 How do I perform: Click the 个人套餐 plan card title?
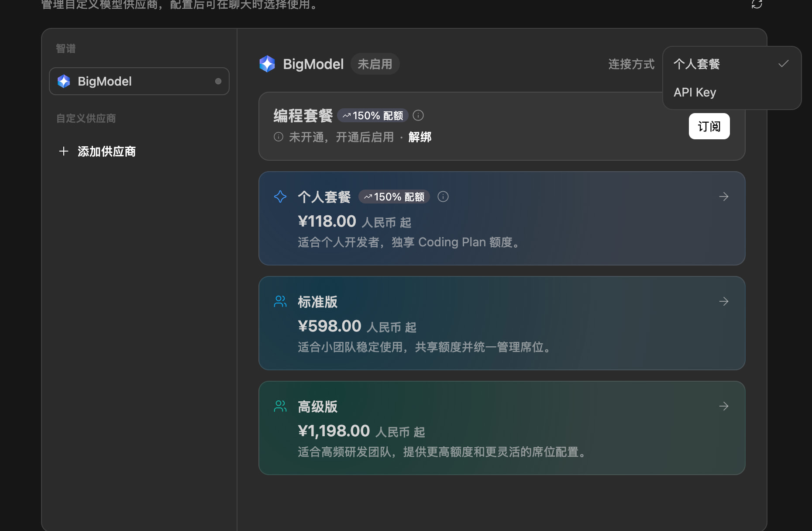tap(324, 197)
